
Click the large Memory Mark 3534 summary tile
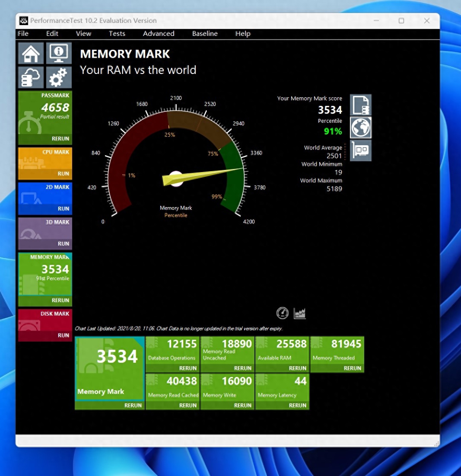click(109, 368)
